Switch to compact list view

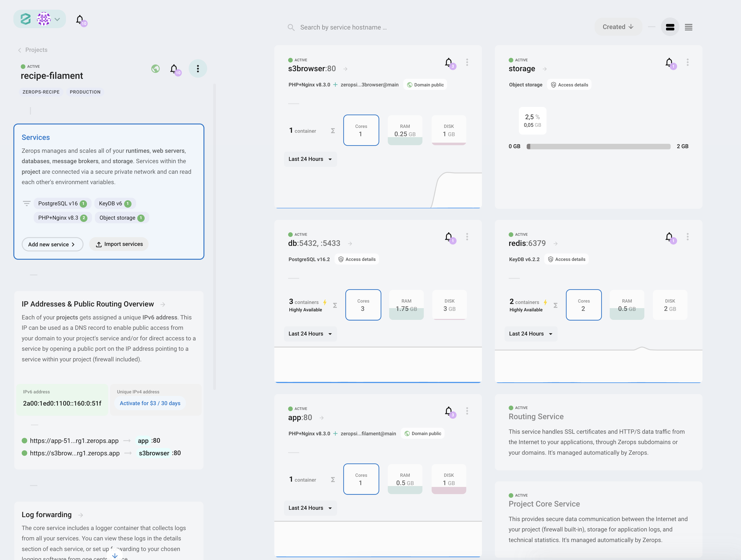click(688, 27)
